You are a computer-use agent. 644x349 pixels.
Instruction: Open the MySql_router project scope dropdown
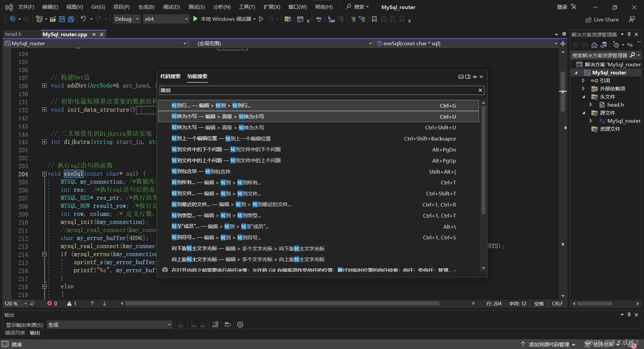(96, 44)
